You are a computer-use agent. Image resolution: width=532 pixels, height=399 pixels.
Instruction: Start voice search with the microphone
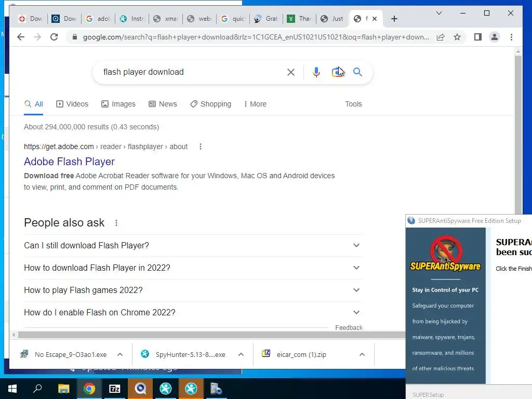pyautogui.click(x=316, y=72)
